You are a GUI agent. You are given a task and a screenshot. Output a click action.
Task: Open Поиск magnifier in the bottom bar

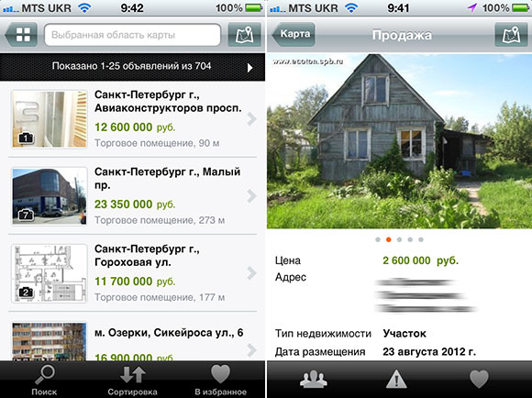(x=44, y=374)
